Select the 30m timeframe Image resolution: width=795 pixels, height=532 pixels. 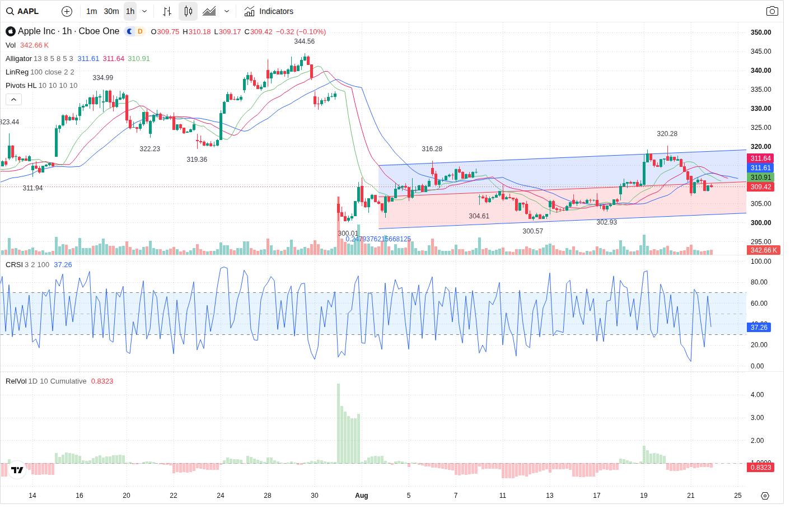point(111,11)
